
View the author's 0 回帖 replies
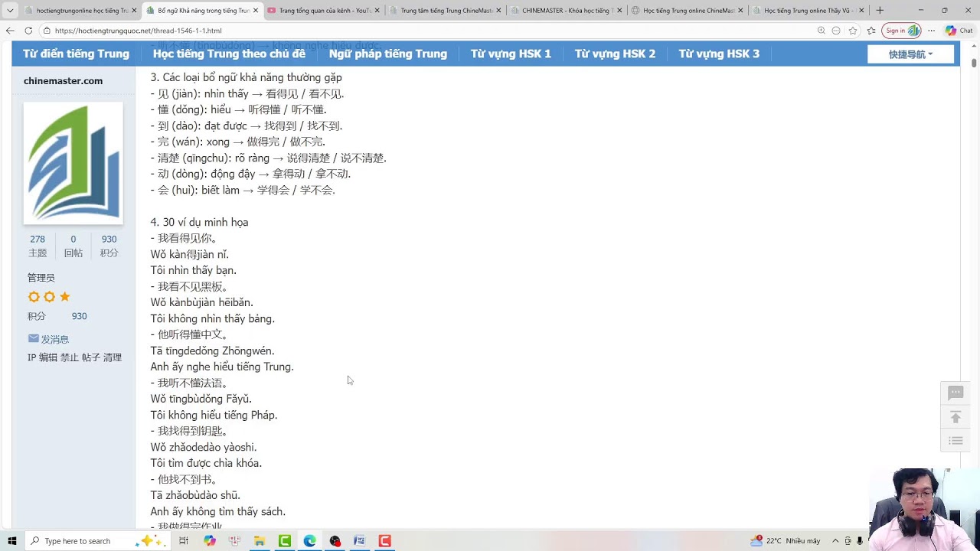point(73,246)
